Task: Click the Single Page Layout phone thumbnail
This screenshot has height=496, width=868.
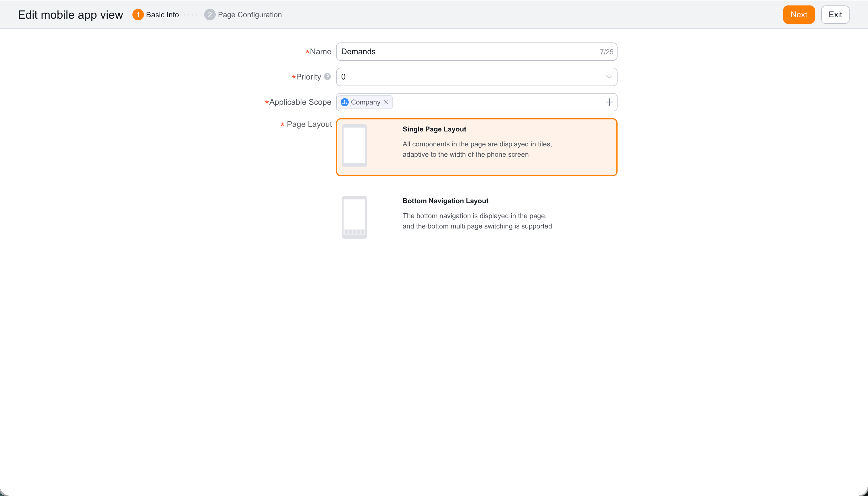Action: pos(354,146)
